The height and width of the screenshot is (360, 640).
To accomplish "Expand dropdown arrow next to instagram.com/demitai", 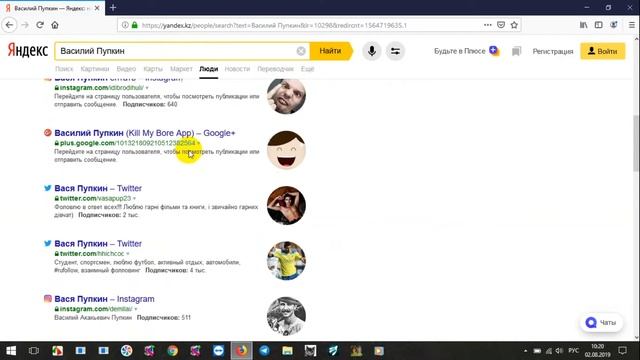I will (136, 309).
